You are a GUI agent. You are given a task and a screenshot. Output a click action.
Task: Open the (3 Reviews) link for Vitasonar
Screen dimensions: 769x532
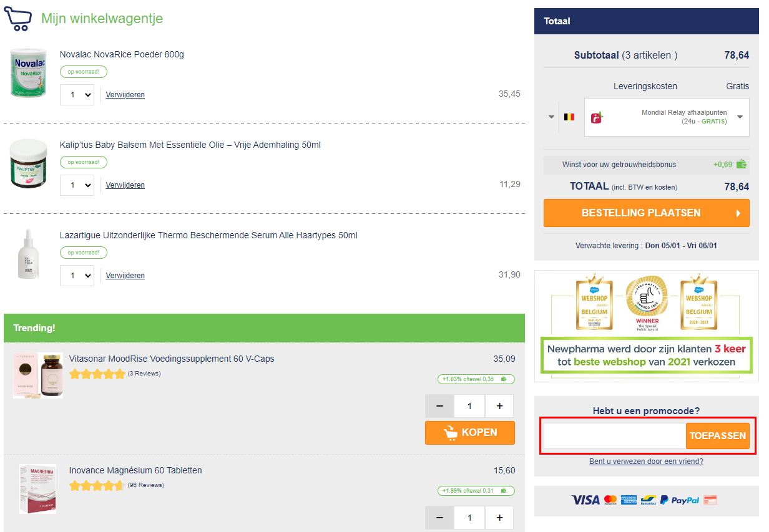144,374
